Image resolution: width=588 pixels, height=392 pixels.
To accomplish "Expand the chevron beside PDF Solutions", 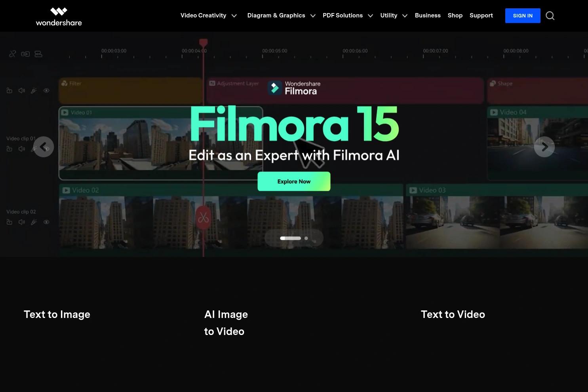I will coord(370,16).
